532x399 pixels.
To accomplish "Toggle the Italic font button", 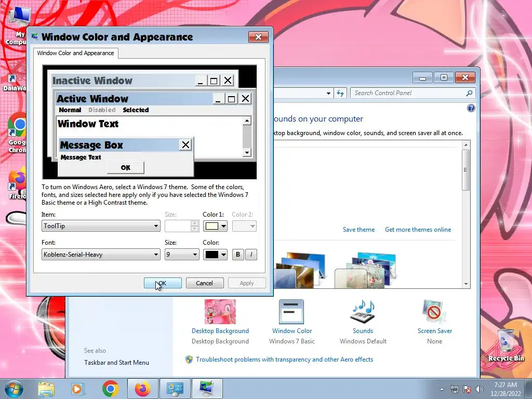I will pyautogui.click(x=251, y=255).
